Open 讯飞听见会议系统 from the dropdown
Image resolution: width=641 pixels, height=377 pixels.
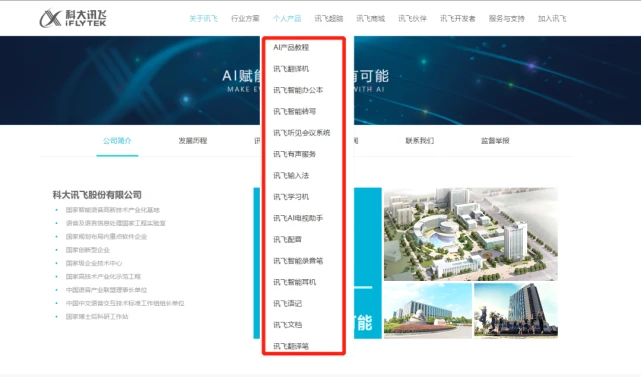pos(302,132)
